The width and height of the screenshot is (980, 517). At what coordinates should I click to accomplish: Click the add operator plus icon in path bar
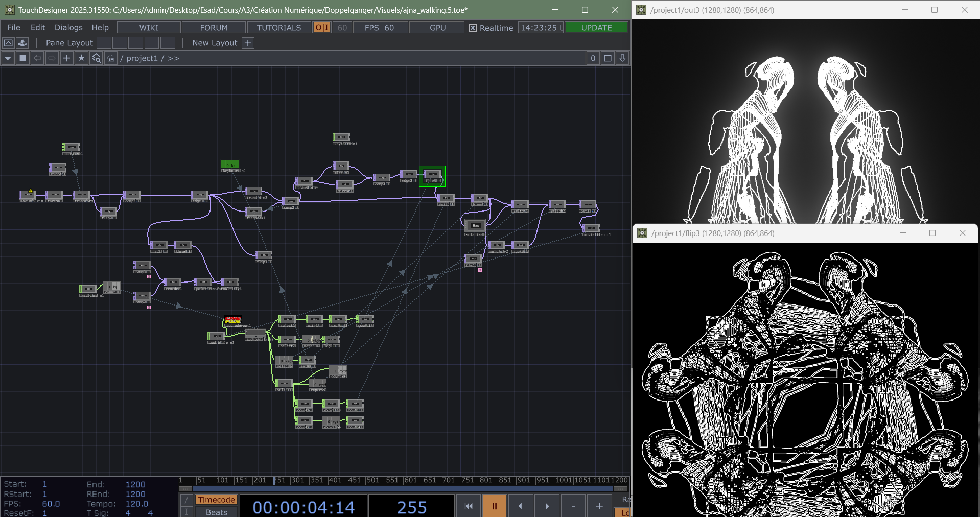[x=66, y=58]
